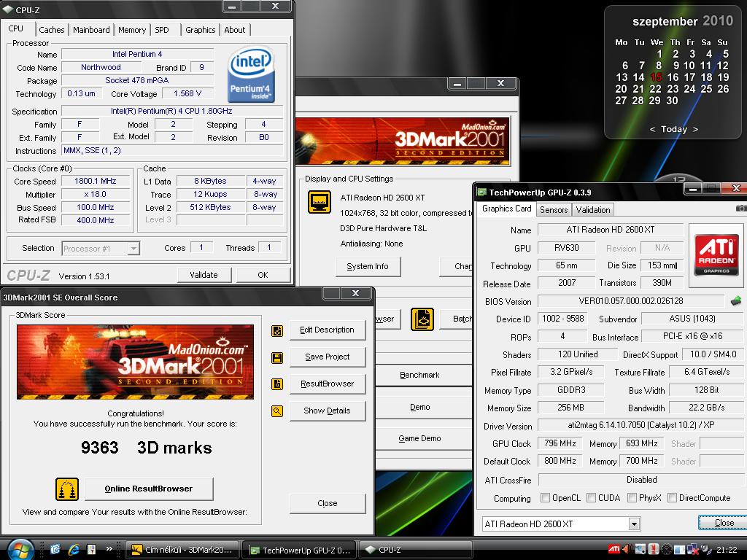
Task: Switch to the Caches tab in CPU-Z
Action: tap(52, 29)
